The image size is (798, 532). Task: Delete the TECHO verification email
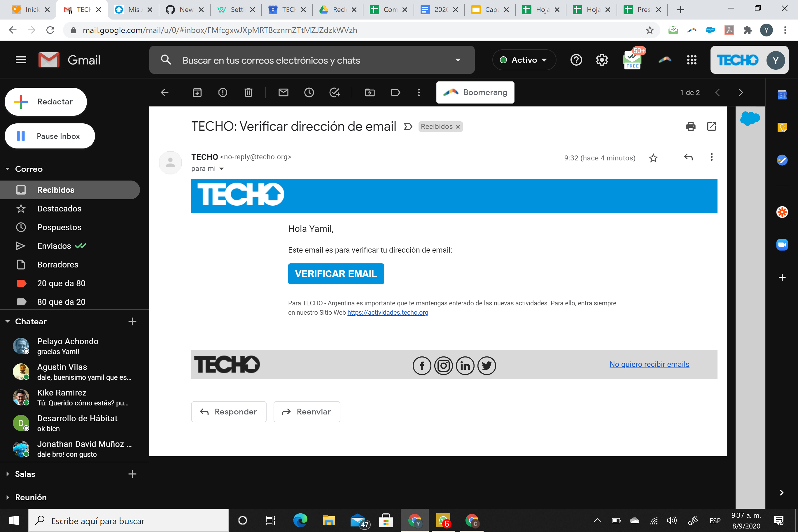(249, 92)
